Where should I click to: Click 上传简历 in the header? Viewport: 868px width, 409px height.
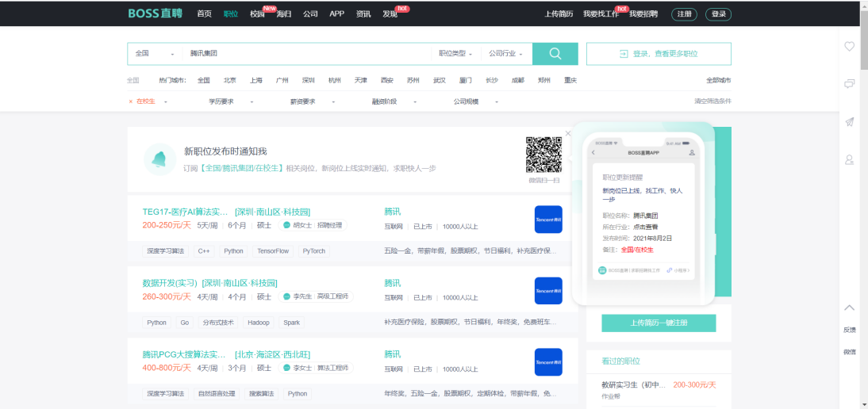(559, 14)
